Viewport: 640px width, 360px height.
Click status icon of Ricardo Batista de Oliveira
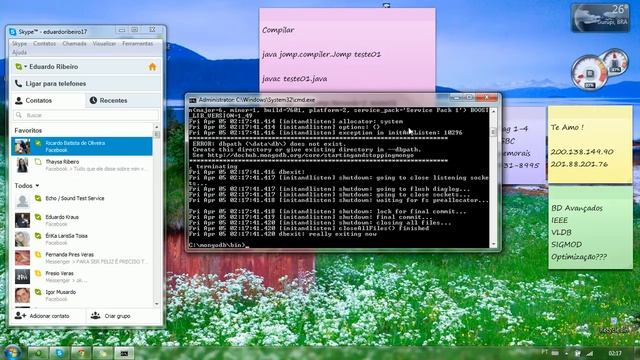click(x=38, y=143)
